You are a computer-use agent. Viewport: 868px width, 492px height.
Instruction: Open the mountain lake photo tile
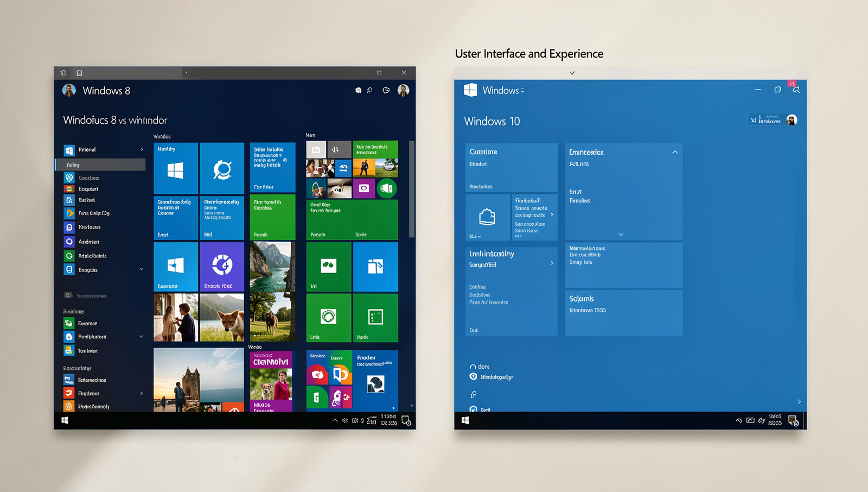click(x=272, y=267)
